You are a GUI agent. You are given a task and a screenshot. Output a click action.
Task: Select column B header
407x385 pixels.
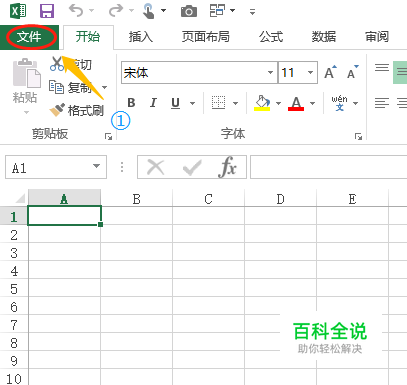coord(137,199)
